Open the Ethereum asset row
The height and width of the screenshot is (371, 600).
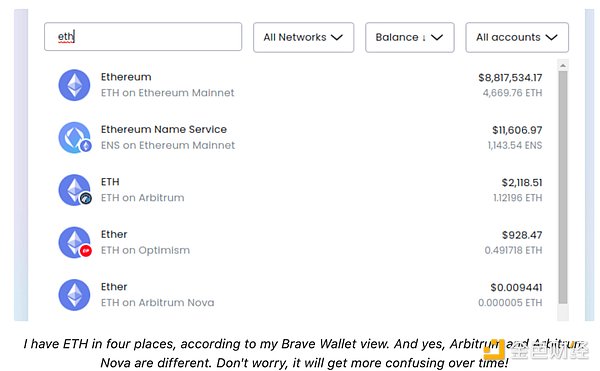(x=300, y=85)
